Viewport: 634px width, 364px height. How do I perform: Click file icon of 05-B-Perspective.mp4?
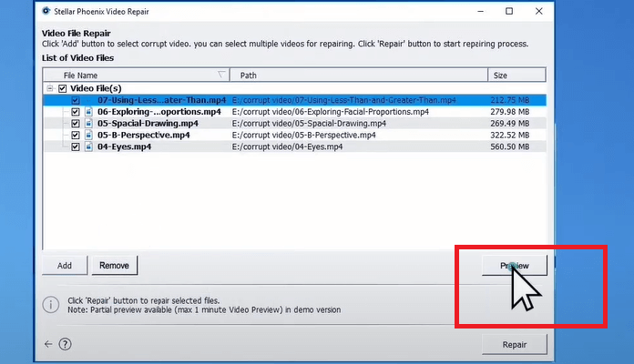tap(88, 135)
